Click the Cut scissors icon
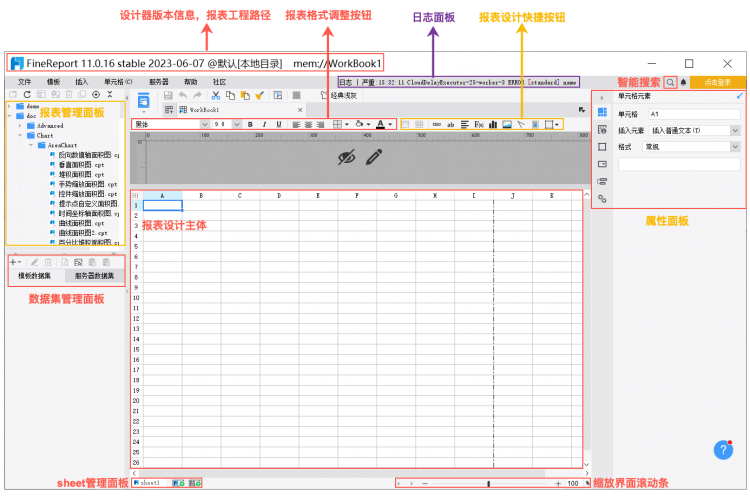The height and width of the screenshot is (496, 750). (x=216, y=96)
